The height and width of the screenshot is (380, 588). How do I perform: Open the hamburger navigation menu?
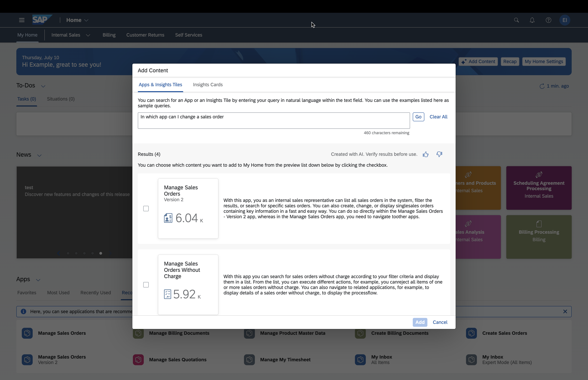(22, 20)
